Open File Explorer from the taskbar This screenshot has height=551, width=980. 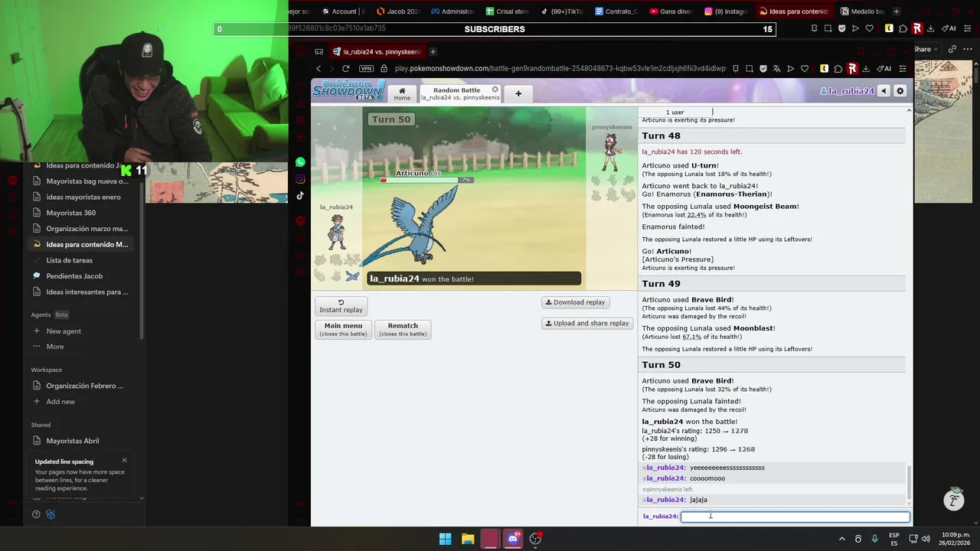468,539
